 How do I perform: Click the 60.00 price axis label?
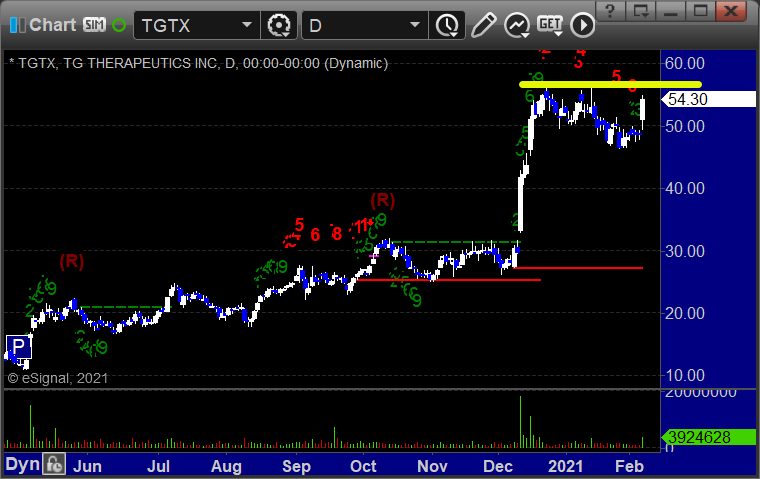685,63
